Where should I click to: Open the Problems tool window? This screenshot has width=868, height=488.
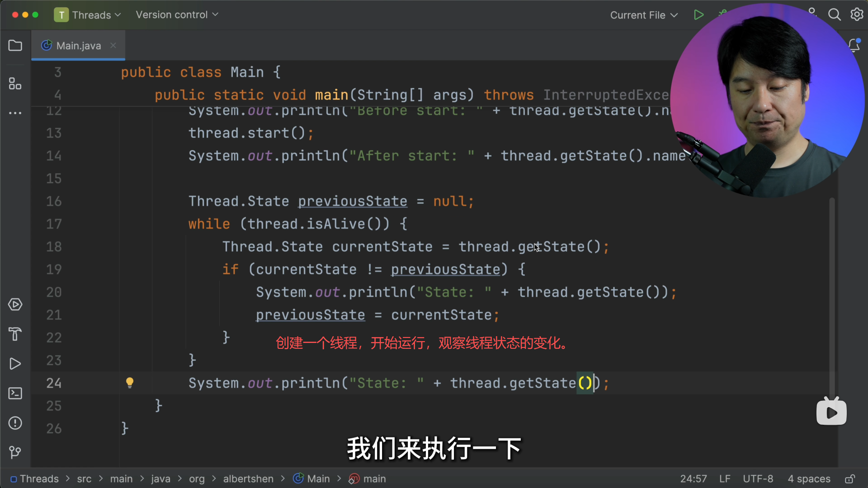[x=15, y=423]
